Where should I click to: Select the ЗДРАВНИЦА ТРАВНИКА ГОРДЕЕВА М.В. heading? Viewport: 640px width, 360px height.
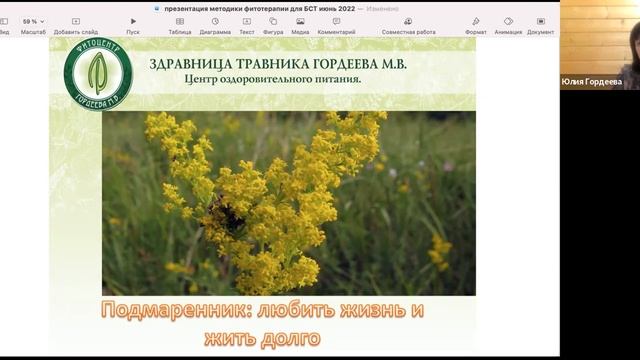(278, 64)
